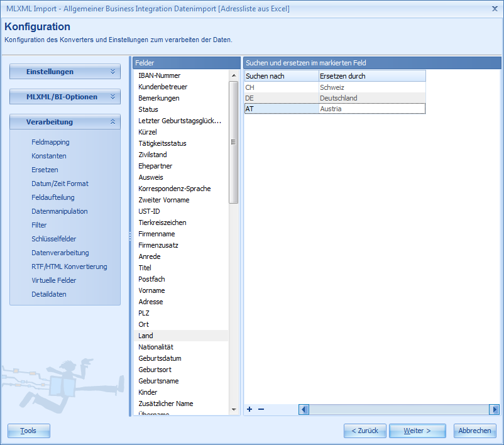Select the Filter processing step
This screenshot has width=504, height=445.
pos(38,225)
